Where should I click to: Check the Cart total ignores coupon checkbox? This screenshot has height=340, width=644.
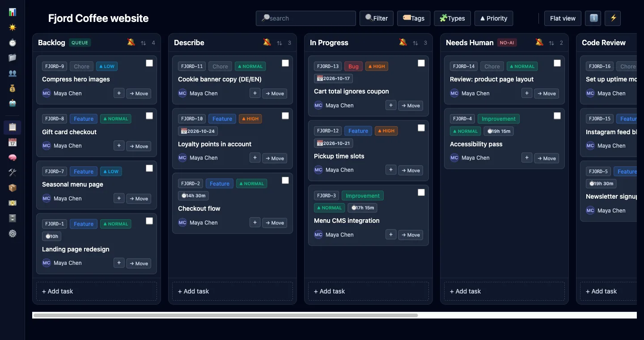[421, 63]
